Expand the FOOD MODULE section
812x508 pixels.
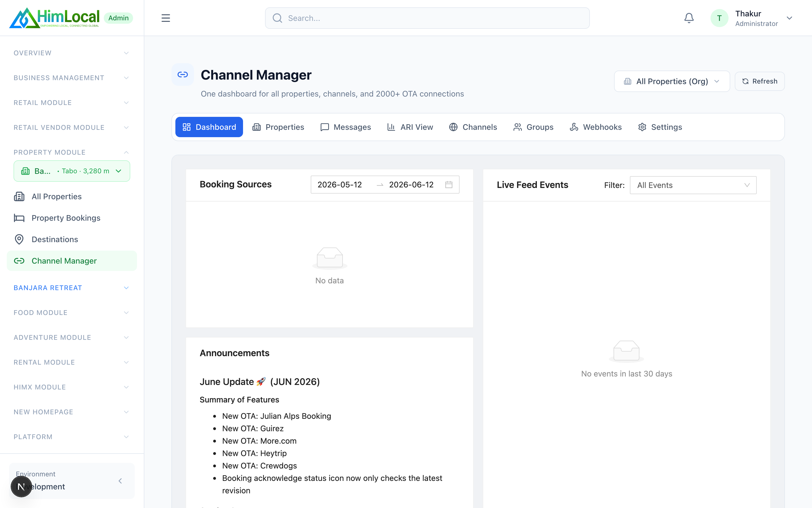pyautogui.click(x=72, y=313)
